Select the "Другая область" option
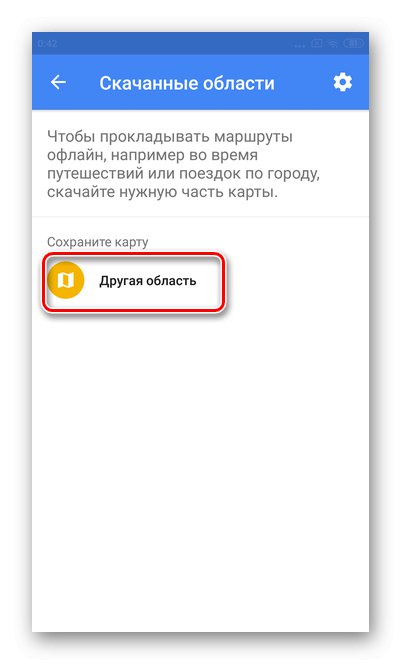Viewport: 401px width, 664px height. pyautogui.click(x=133, y=282)
